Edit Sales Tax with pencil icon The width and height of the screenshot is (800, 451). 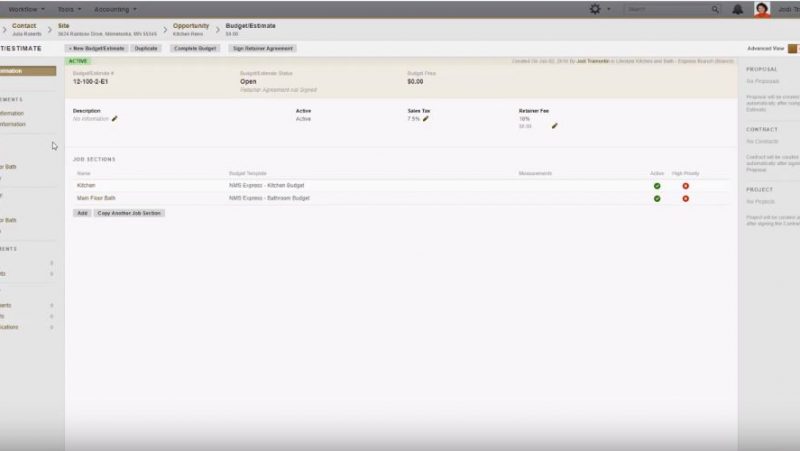[x=426, y=119]
